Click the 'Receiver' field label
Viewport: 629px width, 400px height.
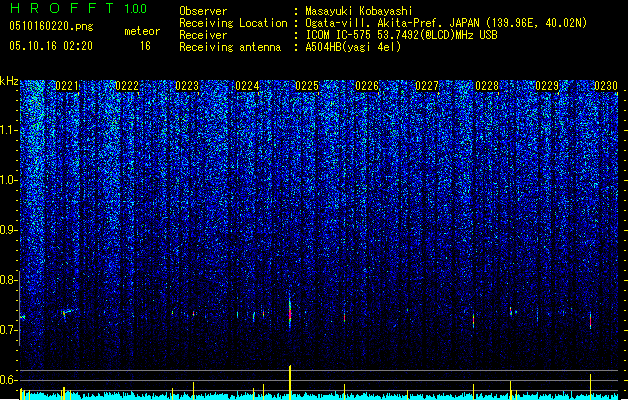pyautogui.click(x=203, y=35)
